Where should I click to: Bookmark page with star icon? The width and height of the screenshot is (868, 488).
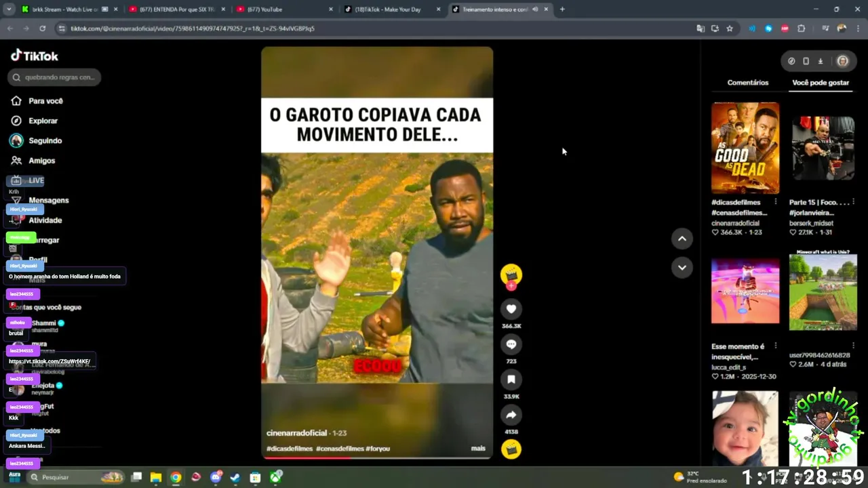point(730,28)
